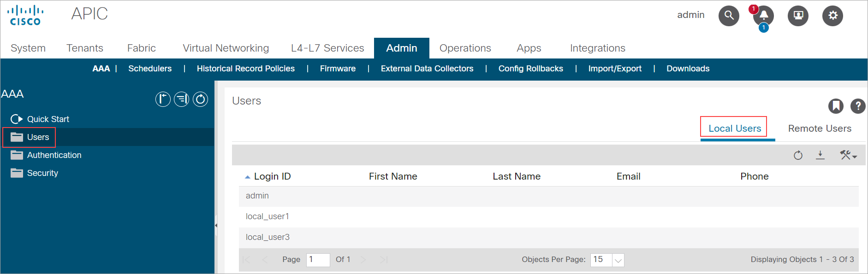Viewport: 868px width, 274px height.
Task: Go to the first page of results
Action: point(247,260)
